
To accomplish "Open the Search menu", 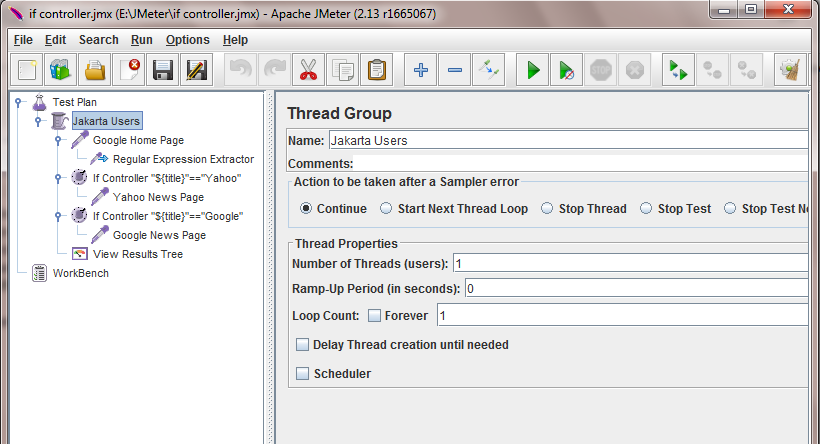I will 99,40.
